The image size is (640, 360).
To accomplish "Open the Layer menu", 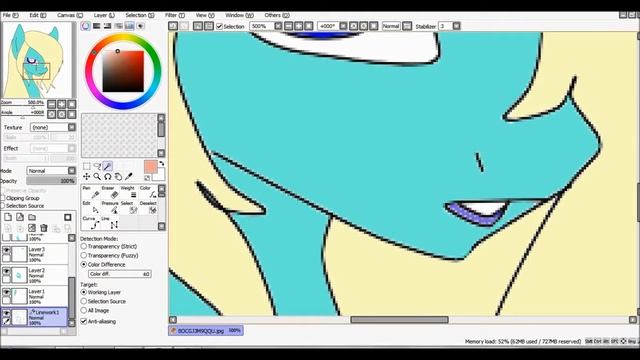I will (104, 15).
